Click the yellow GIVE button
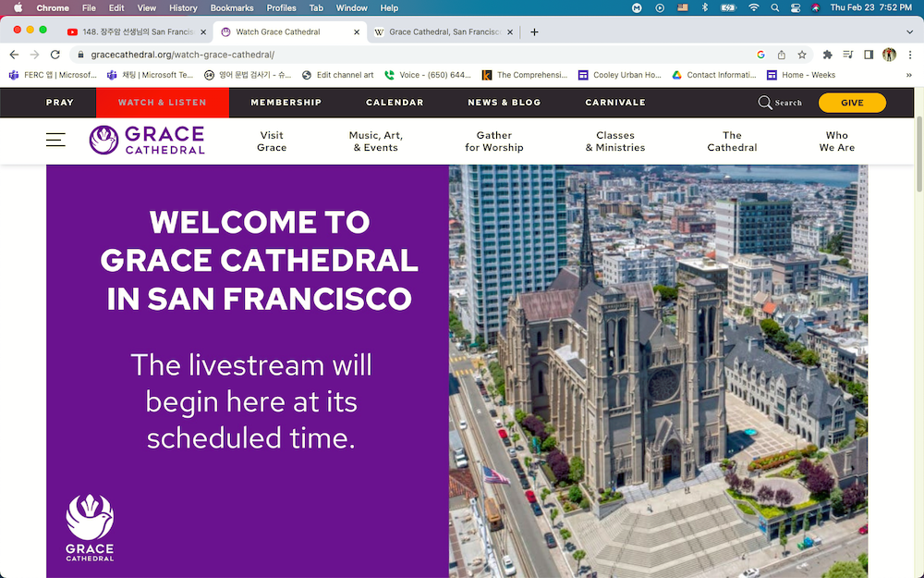The height and width of the screenshot is (578, 924). (852, 103)
